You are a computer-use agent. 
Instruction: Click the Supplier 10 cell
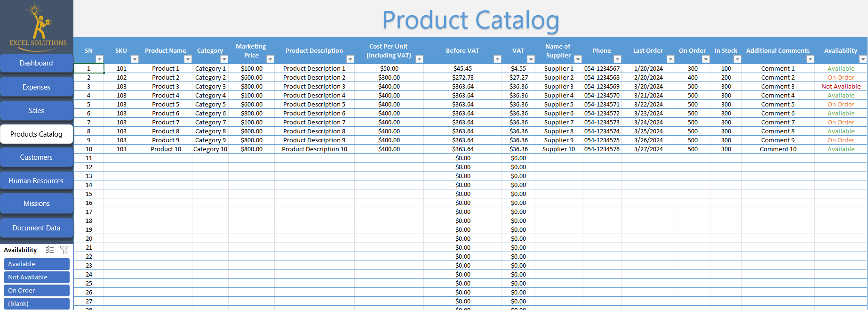[x=559, y=149]
